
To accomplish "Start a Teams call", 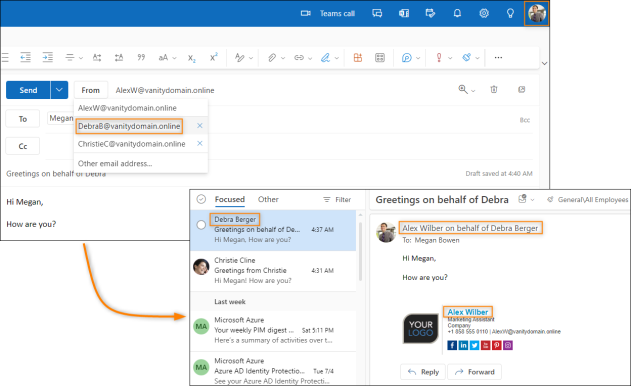I will [x=328, y=13].
